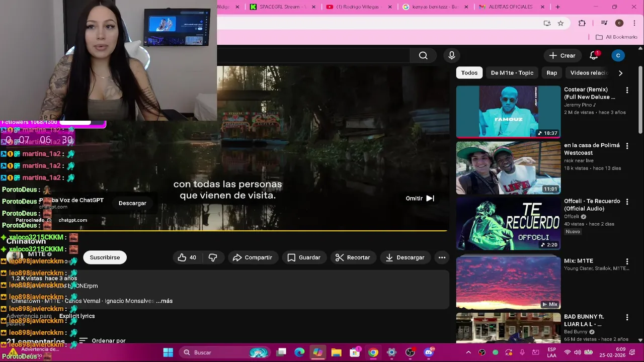Close the ALERTAS OFICIALES tab
Screen dimensions: 644x362
point(542,7)
